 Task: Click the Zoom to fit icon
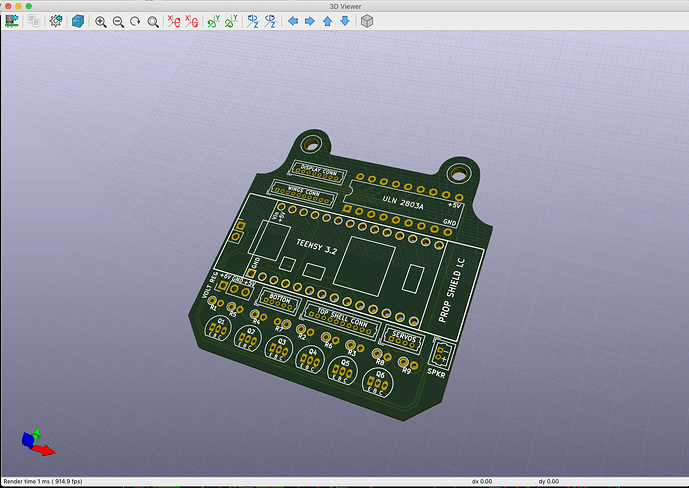[153, 22]
